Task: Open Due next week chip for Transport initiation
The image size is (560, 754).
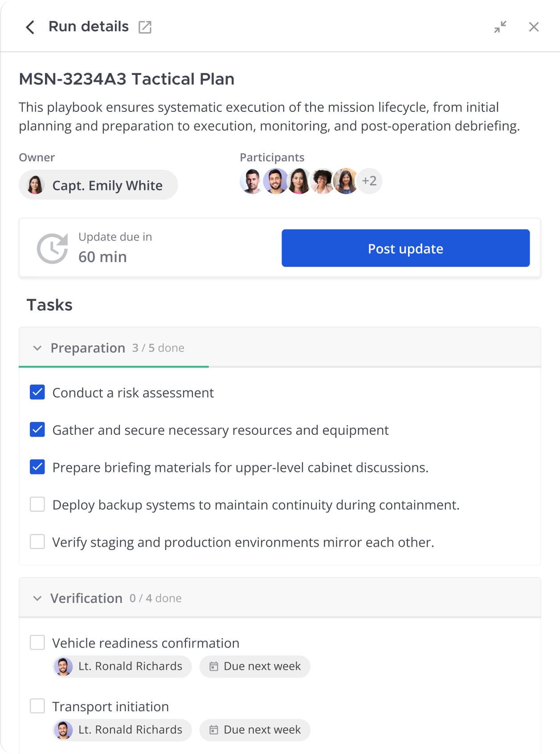Action: [x=255, y=730]
